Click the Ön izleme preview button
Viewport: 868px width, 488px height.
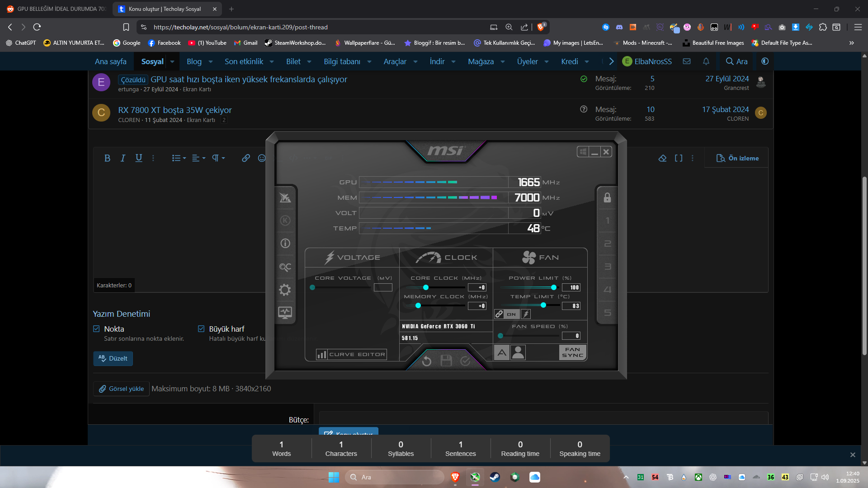737,158
